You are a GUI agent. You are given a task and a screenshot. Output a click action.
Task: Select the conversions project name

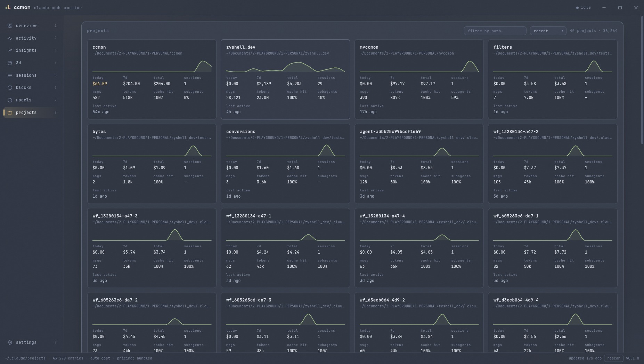tap(241, 132)
